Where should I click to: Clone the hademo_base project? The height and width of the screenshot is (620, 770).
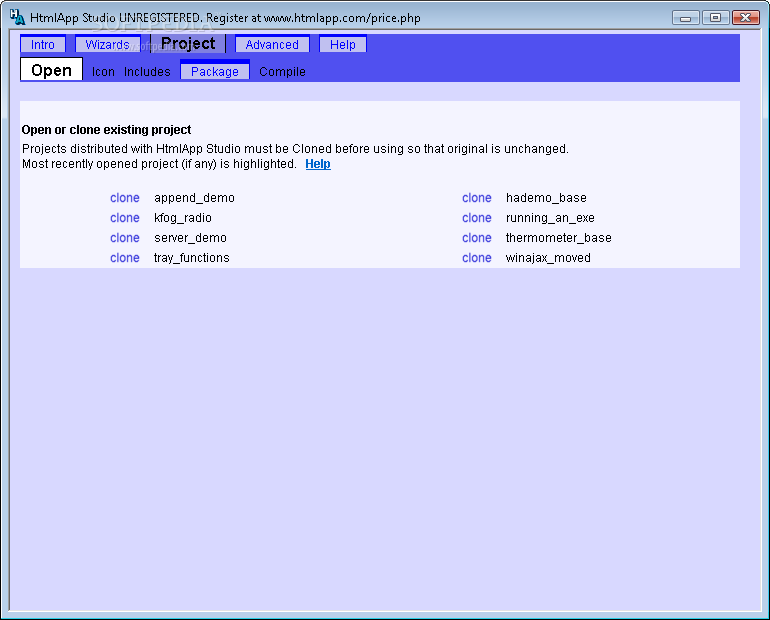click(476, 198)
